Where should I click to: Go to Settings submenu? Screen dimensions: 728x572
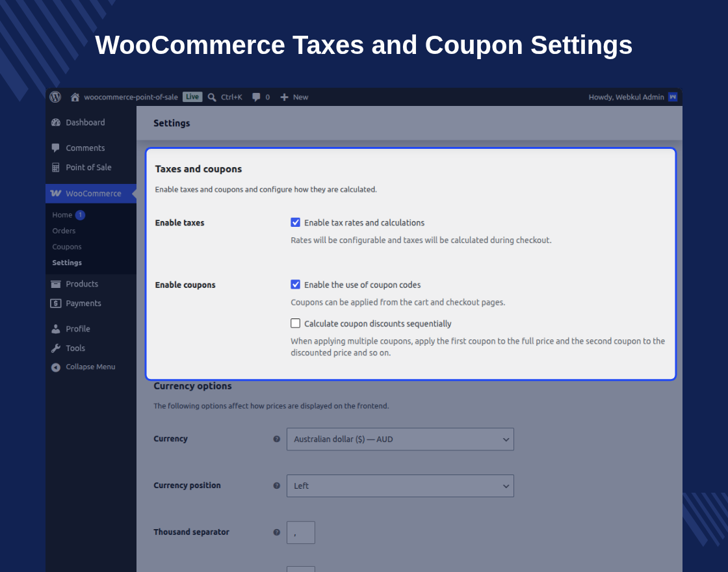tap(67, 263)
